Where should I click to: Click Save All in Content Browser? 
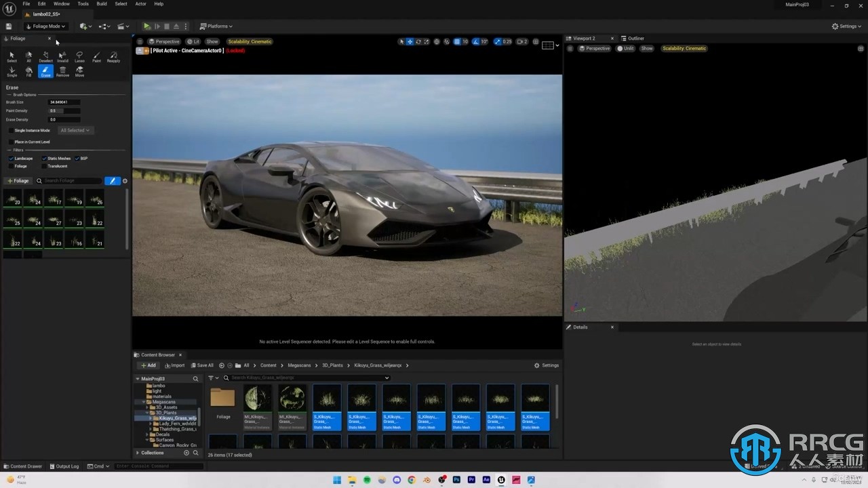pyautogui.click(x=201, y=365)
